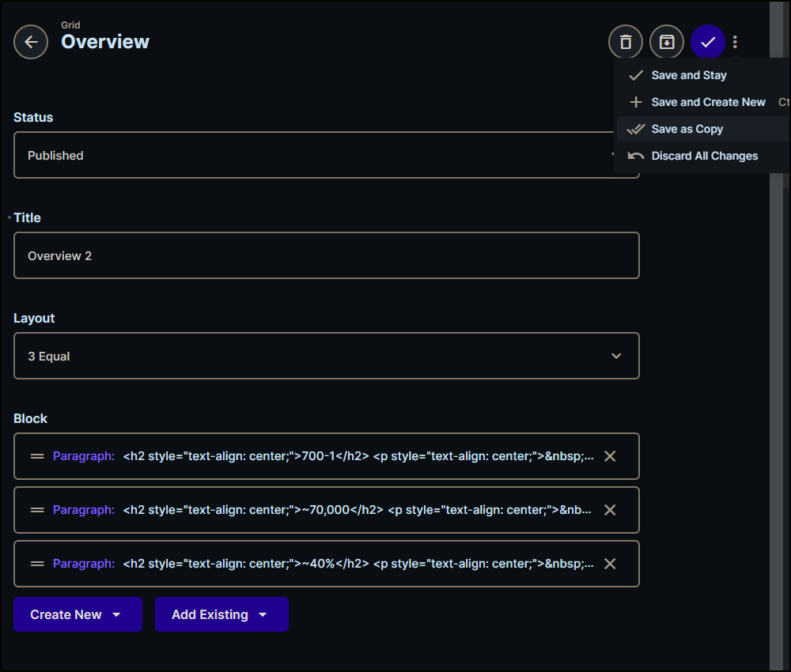Grab drag handle of ~40% paragraph block
This screenshot has width=791, height=672.
point(37,564)
